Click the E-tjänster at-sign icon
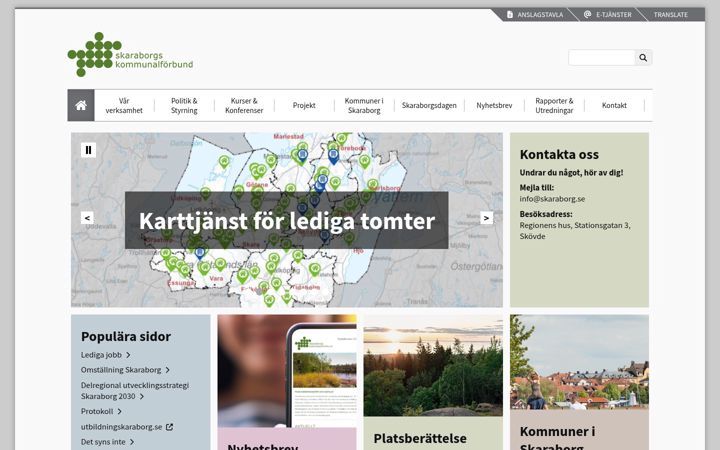Viewport: 720px width, 450px height. click(x=587, y=14)
